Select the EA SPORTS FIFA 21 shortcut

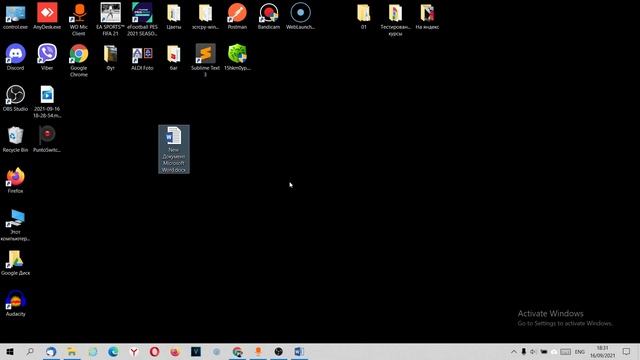point(111,19)
